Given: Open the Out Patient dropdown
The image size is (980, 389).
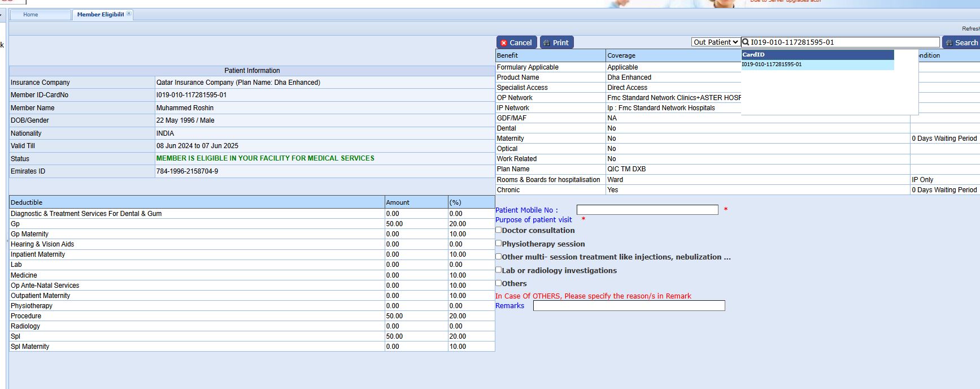Looking at the screenshot, I should tap(716, 42).
